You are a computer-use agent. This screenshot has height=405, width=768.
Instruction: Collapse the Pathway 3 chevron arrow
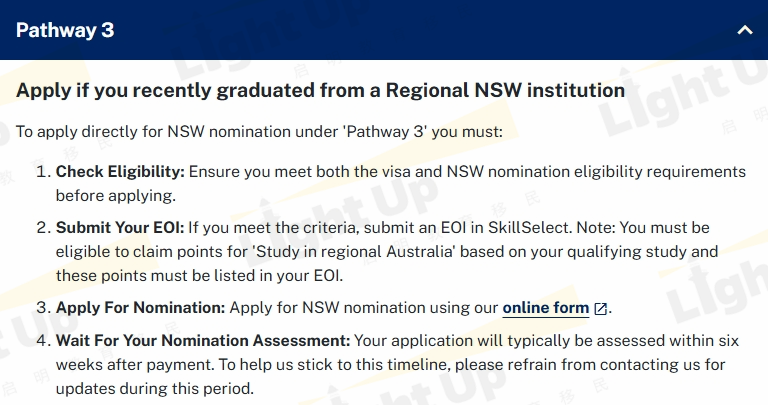pos(743,30)
